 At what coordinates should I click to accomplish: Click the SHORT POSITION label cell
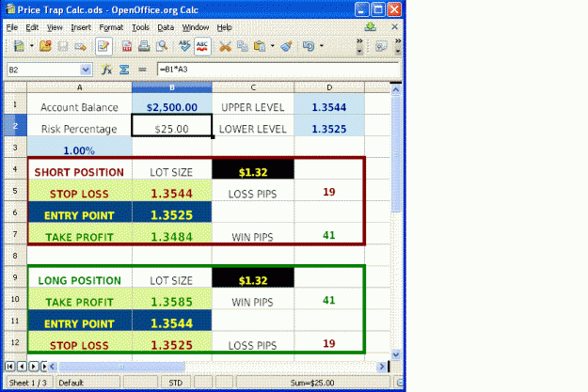point(80,169)
